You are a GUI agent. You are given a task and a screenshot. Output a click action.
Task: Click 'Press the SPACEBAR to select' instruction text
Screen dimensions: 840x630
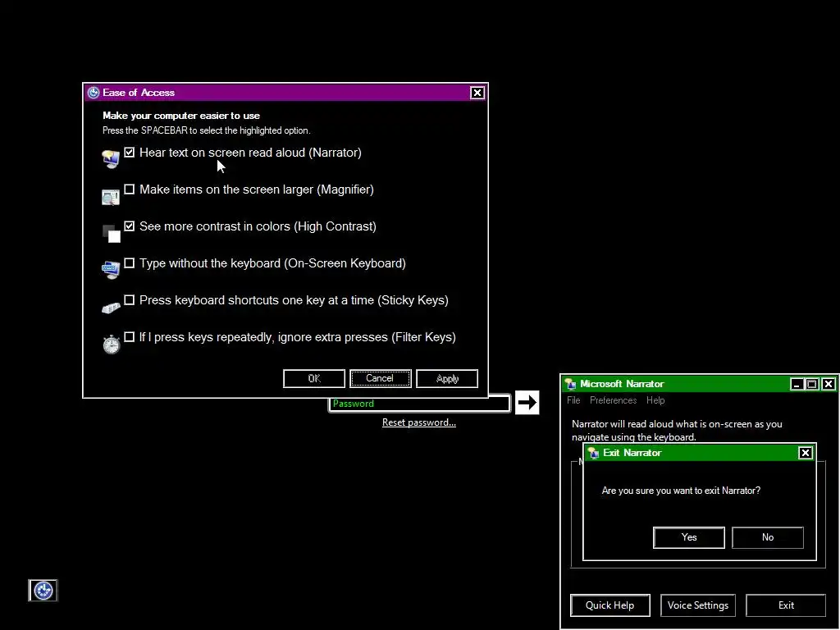(x=206, y=130)
